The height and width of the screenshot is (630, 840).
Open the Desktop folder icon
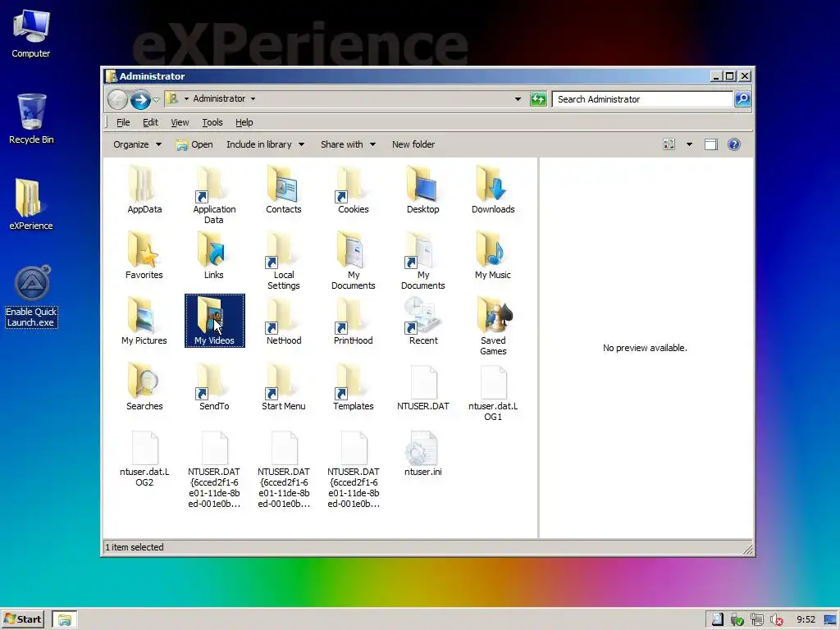pos(422,189)
